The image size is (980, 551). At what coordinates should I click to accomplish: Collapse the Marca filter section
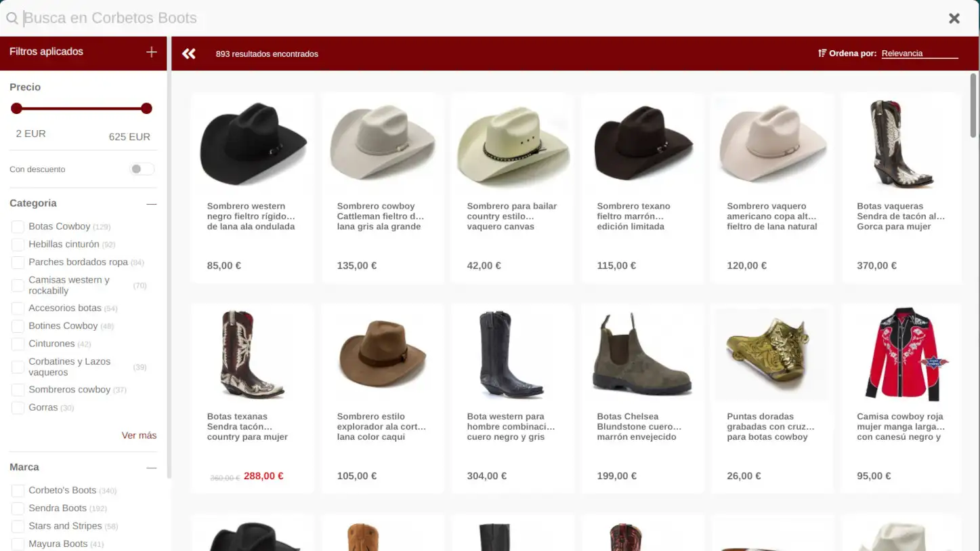(x=151, y=468)
